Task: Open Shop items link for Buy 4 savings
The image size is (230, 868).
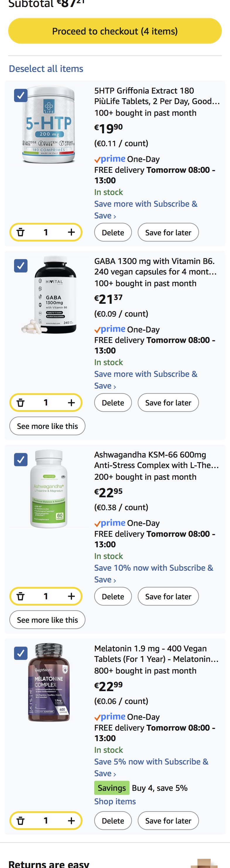Action: pos(115,801)
